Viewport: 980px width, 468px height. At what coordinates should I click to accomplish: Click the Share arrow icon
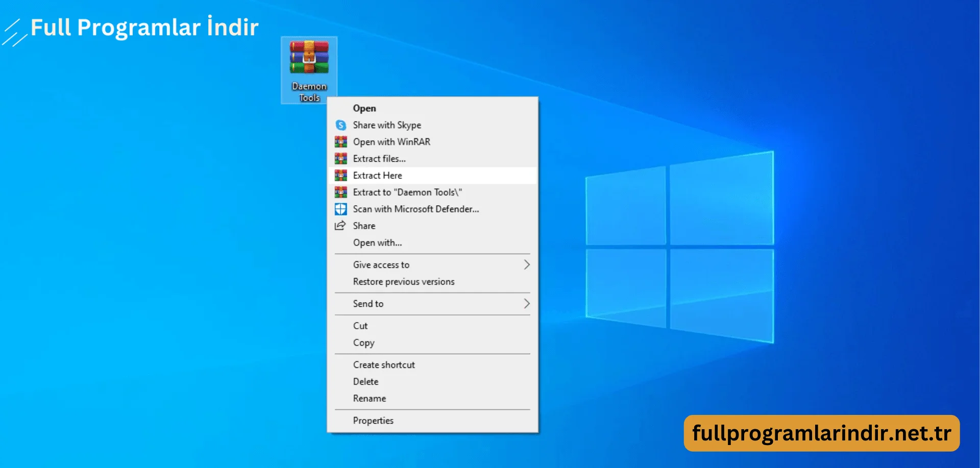340,226
